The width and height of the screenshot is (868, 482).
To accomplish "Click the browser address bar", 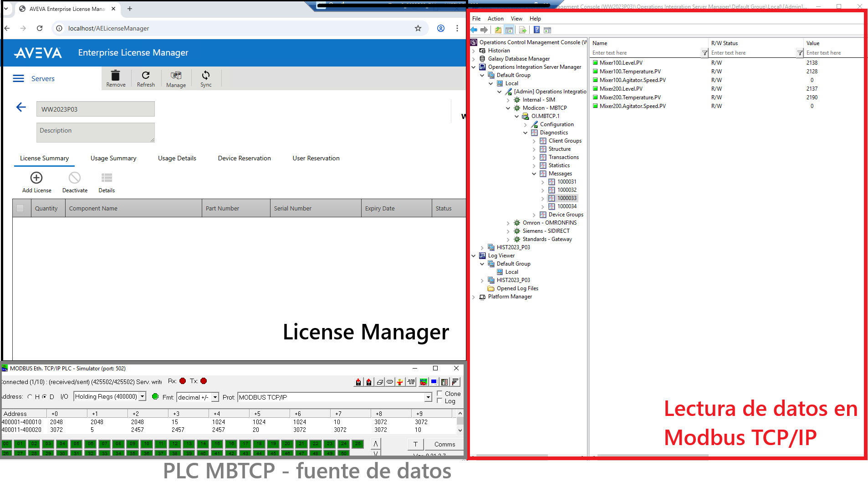I will [239, 28].
